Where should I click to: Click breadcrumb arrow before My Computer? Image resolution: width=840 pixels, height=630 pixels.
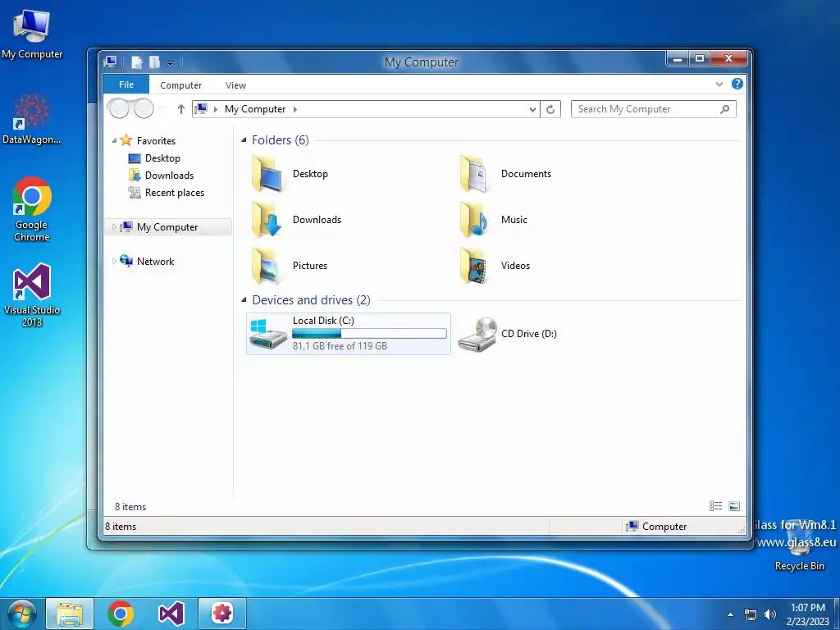[x=216, y=109]
